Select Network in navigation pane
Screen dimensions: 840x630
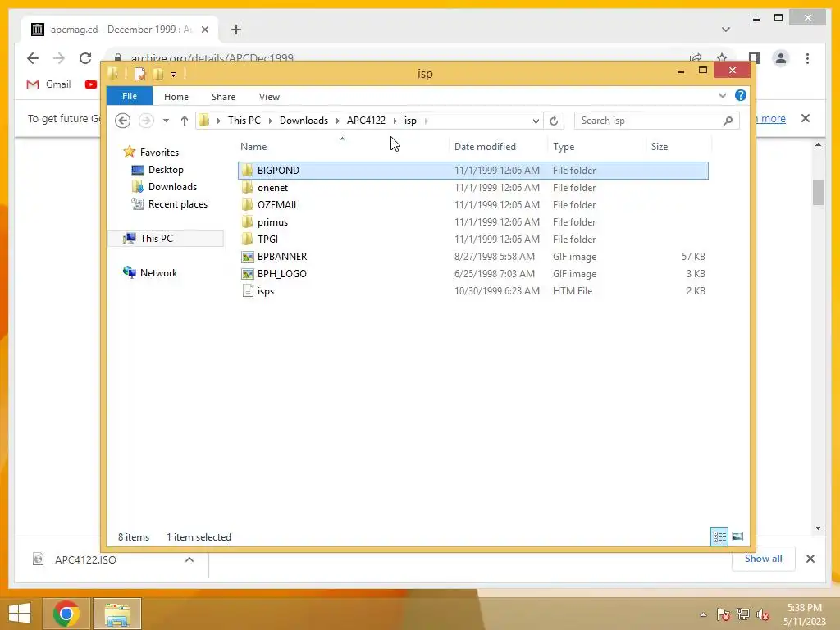pos(150,272)
